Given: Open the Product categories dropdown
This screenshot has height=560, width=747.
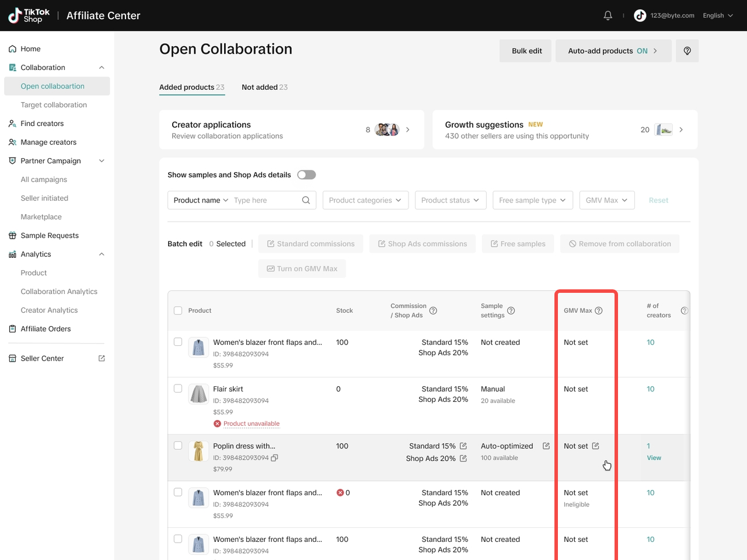Looking at the screenshot, I should pyautogui.click(x=365, y=200).
